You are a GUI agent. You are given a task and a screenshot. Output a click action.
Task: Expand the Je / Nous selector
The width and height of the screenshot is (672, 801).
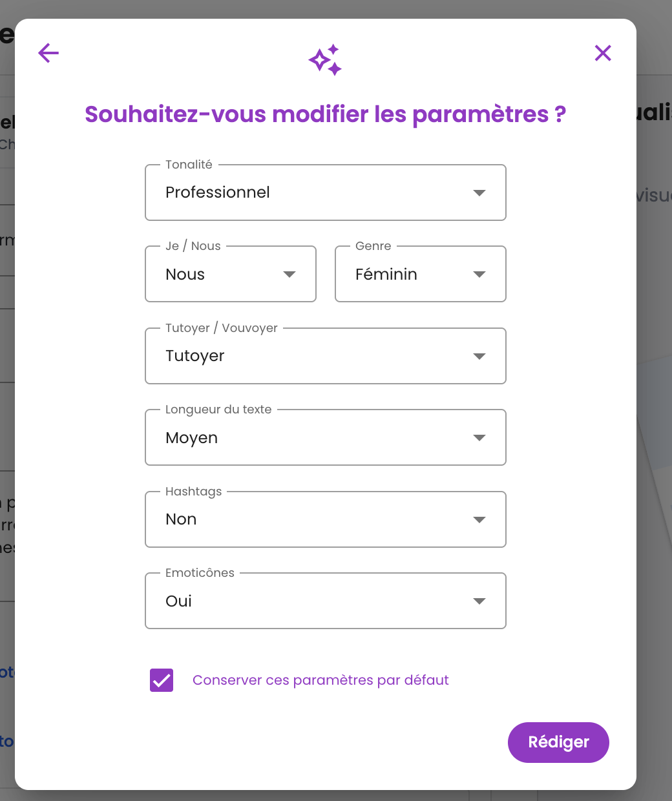(x=230, y=274)
